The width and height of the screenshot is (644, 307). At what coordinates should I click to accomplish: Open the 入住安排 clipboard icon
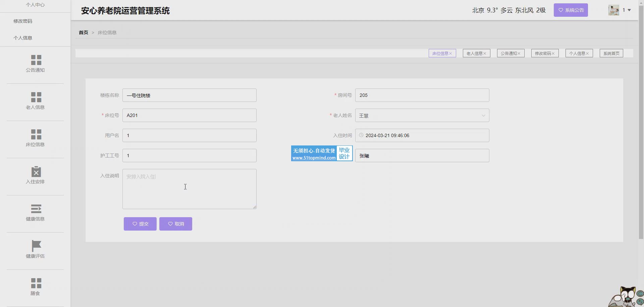(x=36, y=172)
